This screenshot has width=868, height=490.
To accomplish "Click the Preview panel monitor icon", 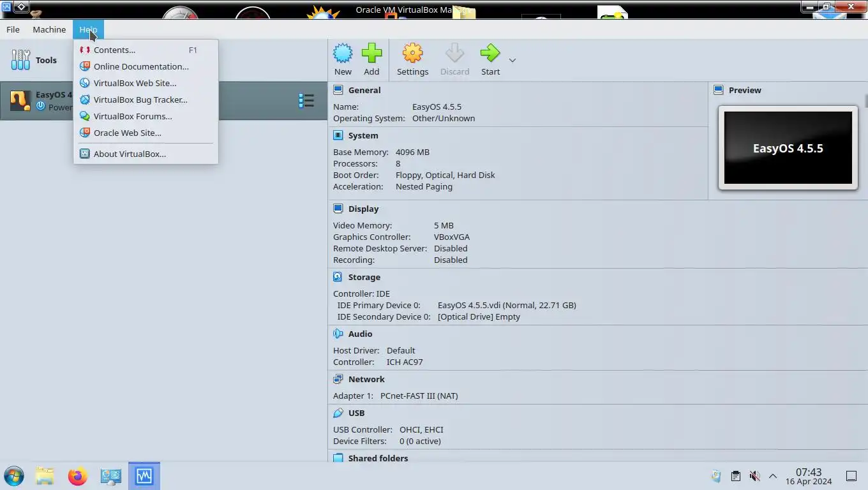I will point(718,90).
